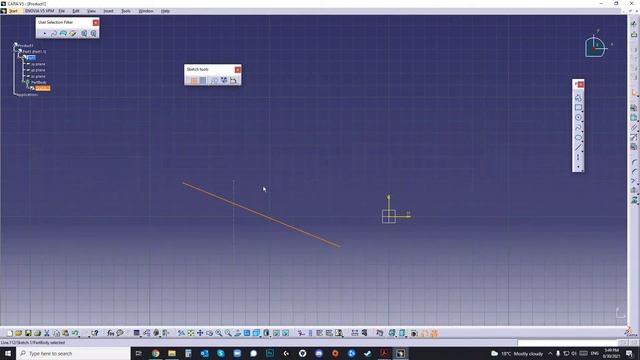Select the yz plane in tree
This screenshot has width=640, height=360.
click(38, 70)
